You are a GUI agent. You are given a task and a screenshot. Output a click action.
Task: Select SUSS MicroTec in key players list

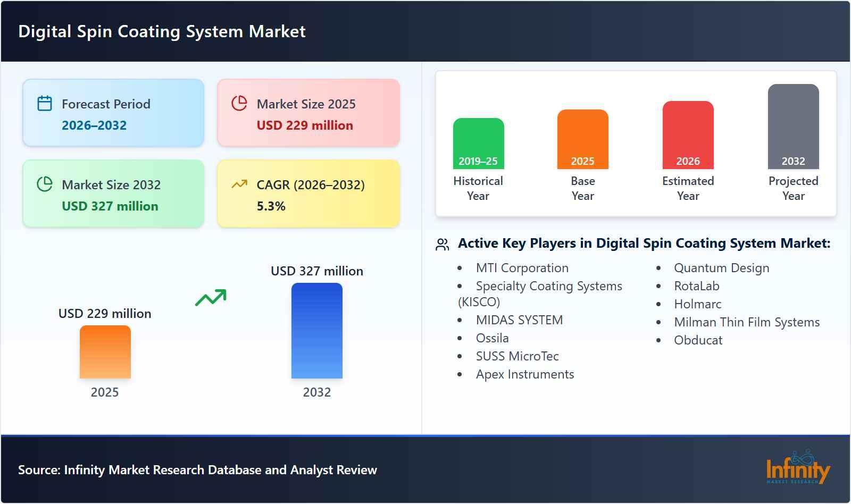coord(517,356)
